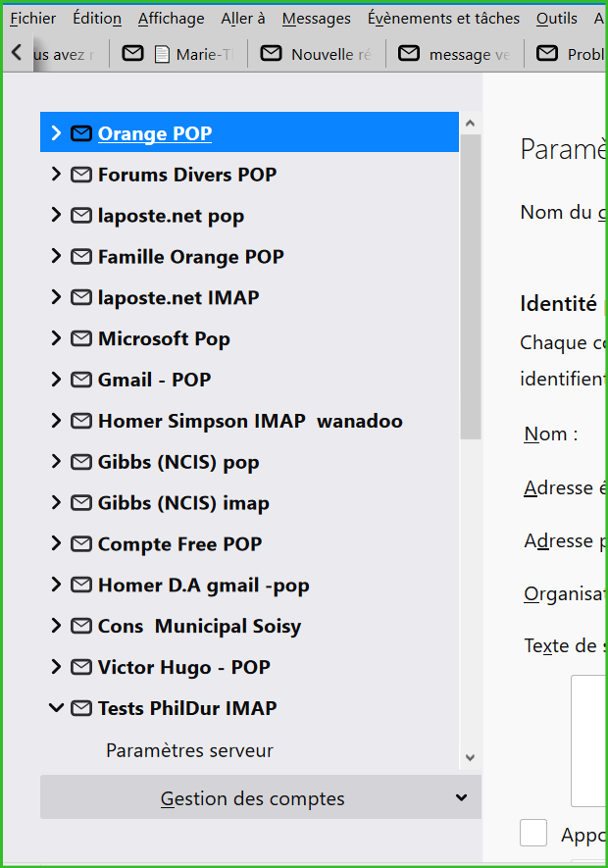Open the Édition menu
This screenshot has width=608, height=868.
click(x=97, y=19)
